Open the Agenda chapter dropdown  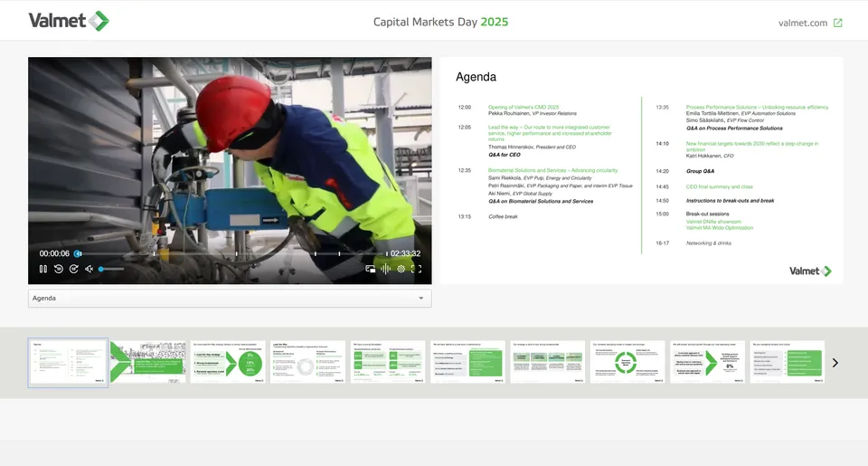[x=230, y=298]
